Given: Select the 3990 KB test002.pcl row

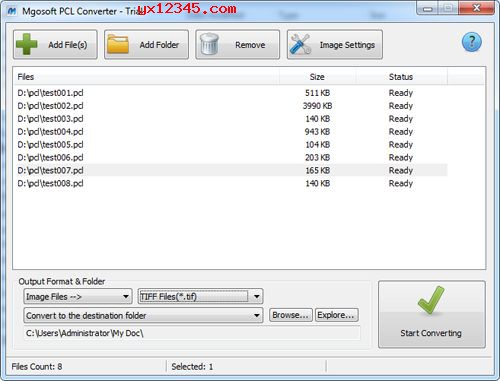Looking at the screenshot, I should click(x=232, y=106).
